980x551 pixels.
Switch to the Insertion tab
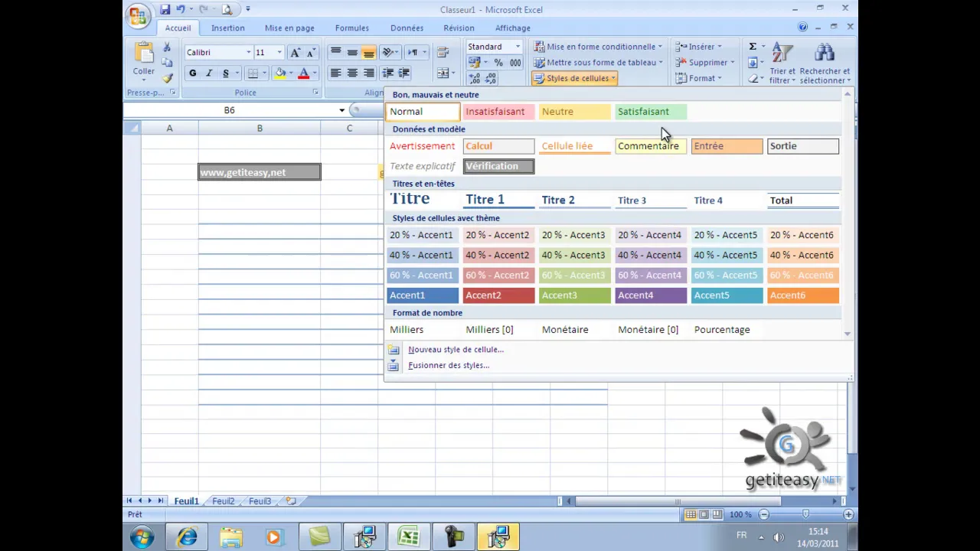[228, 28]
